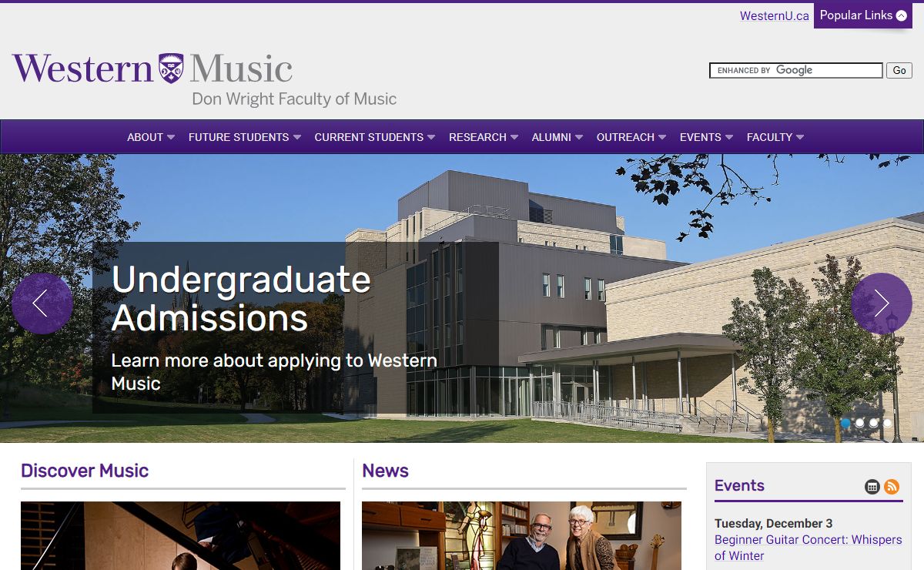Show the previous carousel slide

[x=42, y=303]
